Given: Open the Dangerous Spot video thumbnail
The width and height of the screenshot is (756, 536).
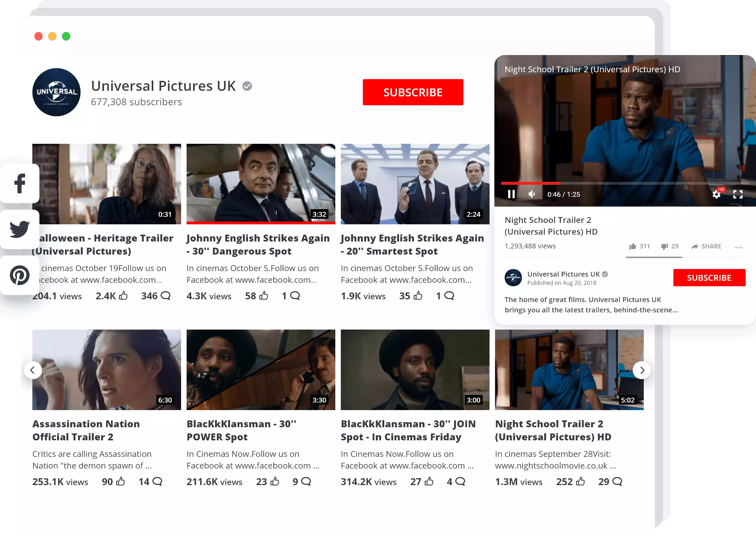Looking at the screenshot, I should tap(261, 184).
